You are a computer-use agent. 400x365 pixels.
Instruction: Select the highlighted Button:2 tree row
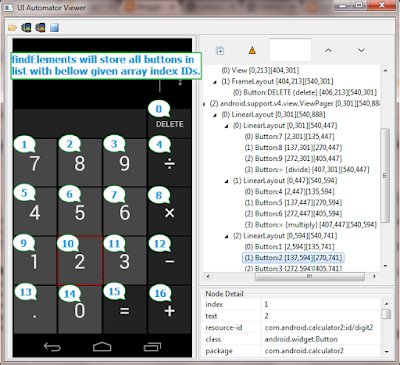293,258
